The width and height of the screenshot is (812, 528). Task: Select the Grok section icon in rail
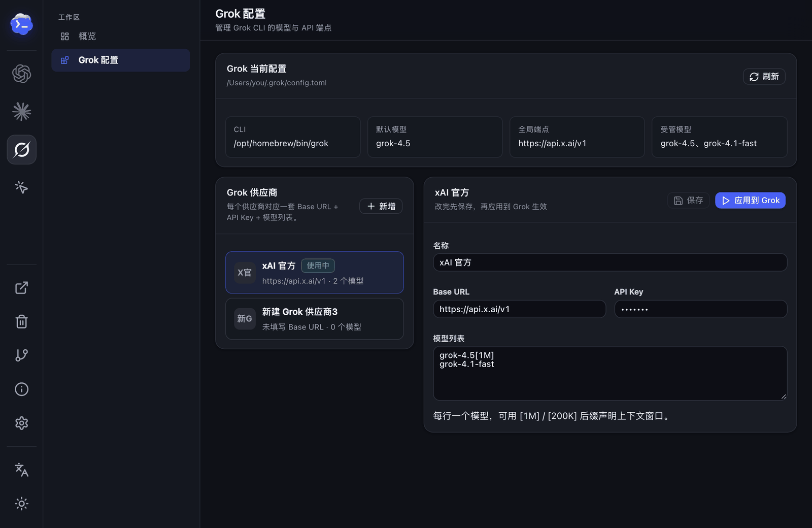(x=21, y=149)
